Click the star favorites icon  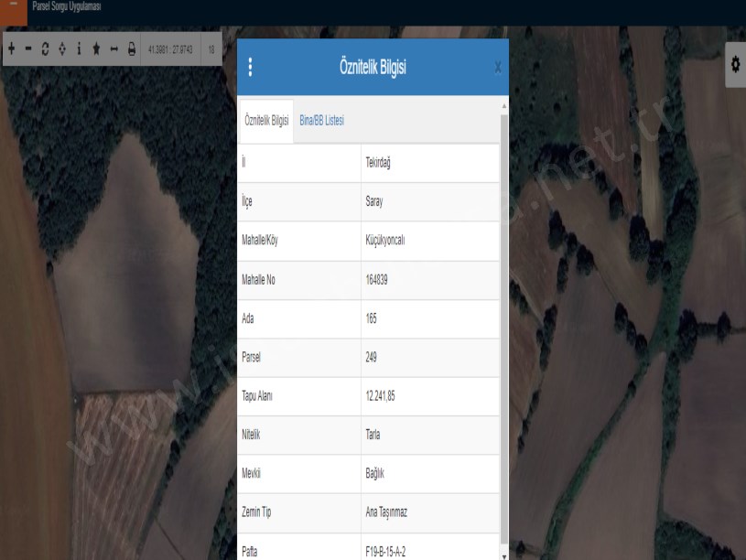click(96, 48)
